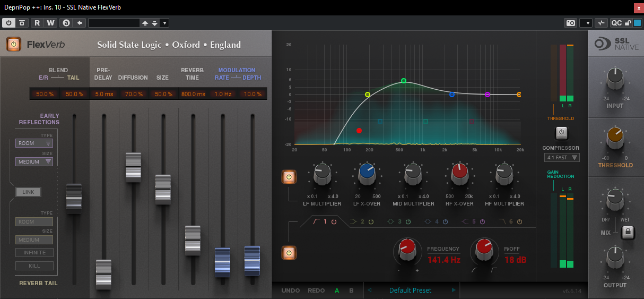The width and height of the screenshot is (644, 299).
Task: Select EQ band 4 tab
Action: tap(436, 221)
